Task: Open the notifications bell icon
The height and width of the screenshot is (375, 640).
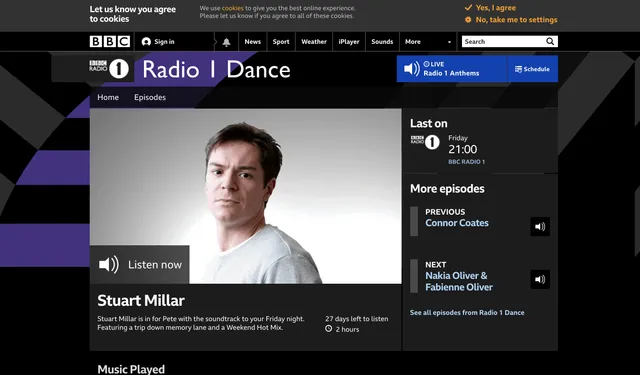Action: click(226, 42)
